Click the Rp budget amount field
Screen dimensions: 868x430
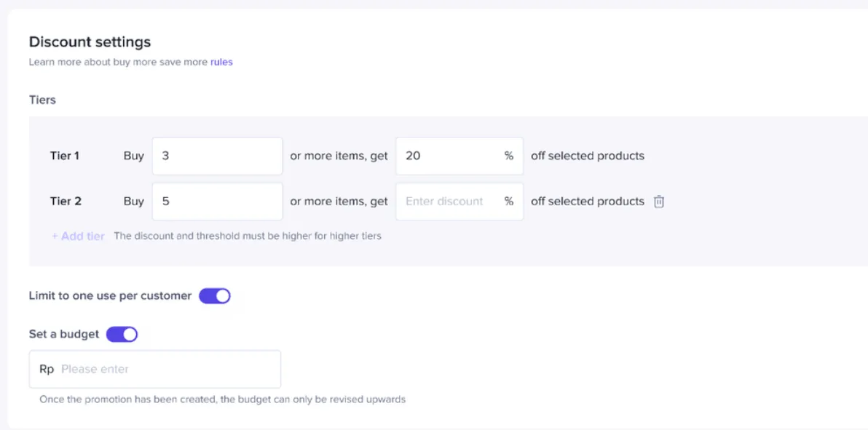pos(155,369)
